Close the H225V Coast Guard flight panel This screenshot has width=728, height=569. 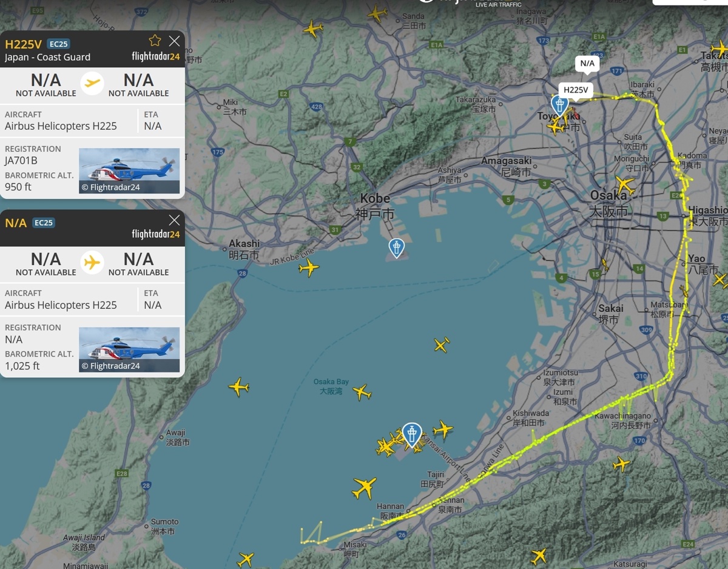tap(174, 41)
